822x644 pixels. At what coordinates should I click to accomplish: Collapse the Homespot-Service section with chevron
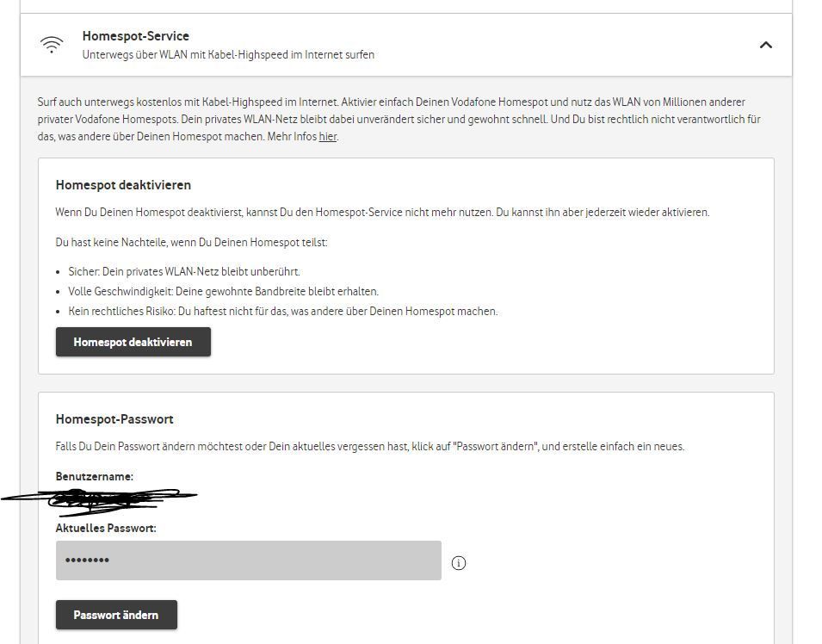click(765, 45)
